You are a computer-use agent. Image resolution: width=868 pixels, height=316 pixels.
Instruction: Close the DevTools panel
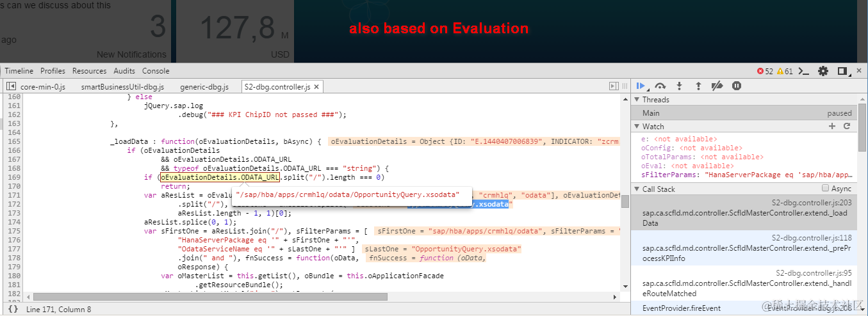(x=860, y=71)
